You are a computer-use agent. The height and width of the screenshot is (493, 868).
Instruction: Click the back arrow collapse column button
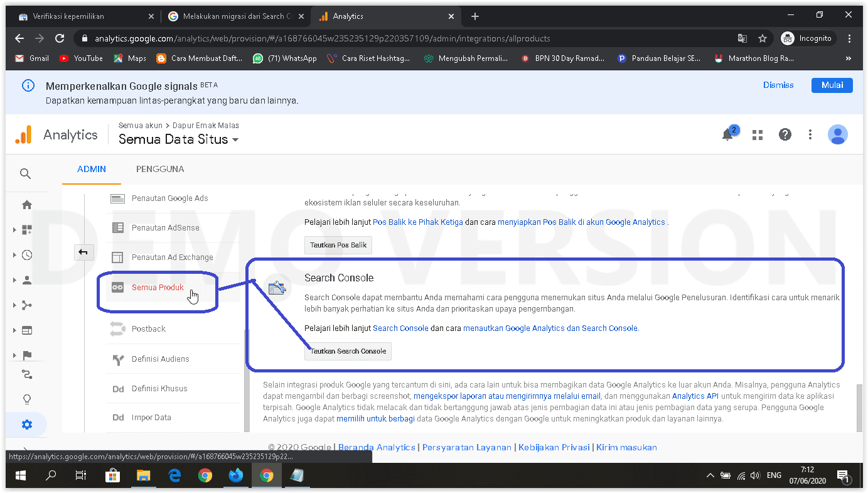click(x=83, y=252)
